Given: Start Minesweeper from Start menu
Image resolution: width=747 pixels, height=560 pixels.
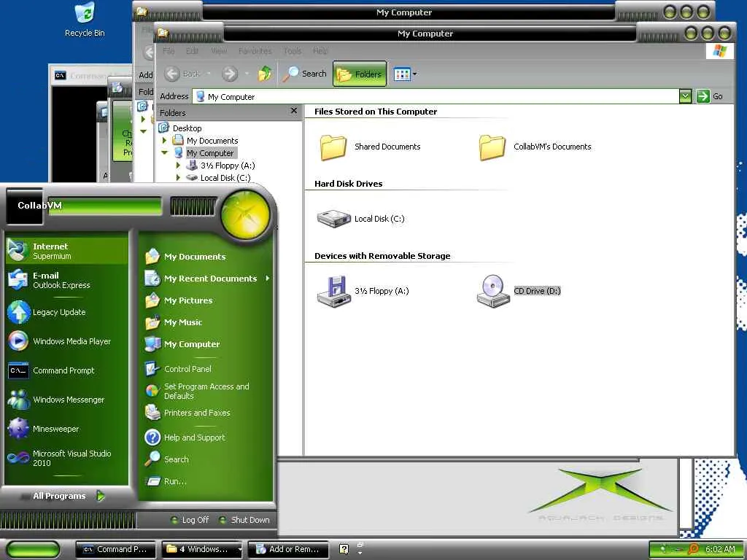Looking at the screenshot, I should click(x=66, y=429).
